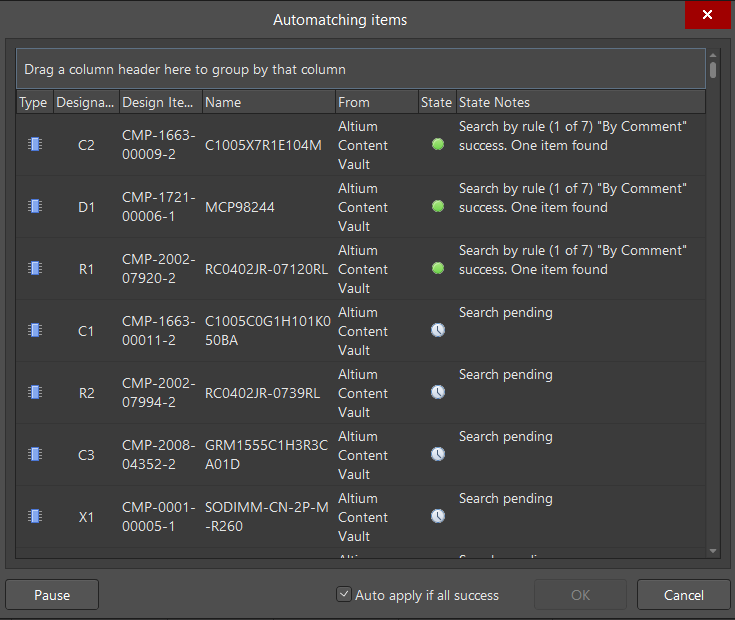
Task: Click the component type icon for C3
Action: [35, 454]
